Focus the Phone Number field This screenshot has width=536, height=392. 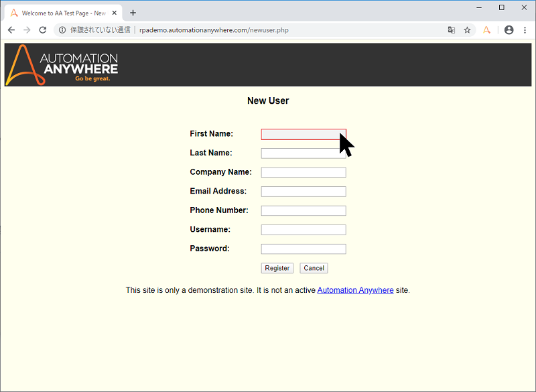(304, 210)
